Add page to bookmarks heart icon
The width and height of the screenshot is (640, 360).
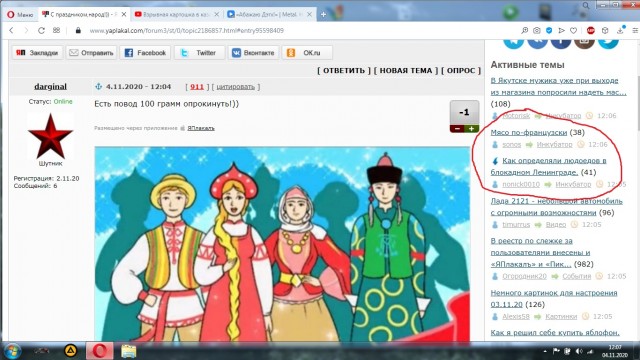[x=573, y=30]
